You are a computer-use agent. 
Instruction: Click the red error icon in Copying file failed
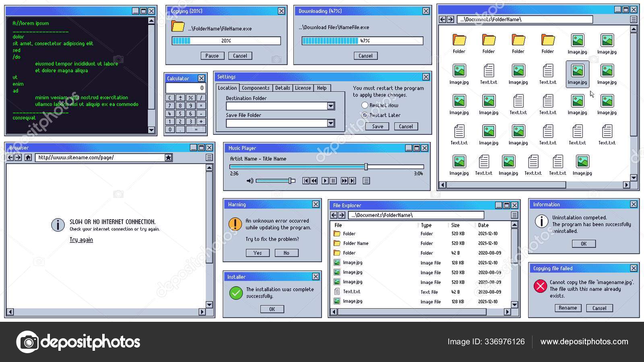point(540,286)
